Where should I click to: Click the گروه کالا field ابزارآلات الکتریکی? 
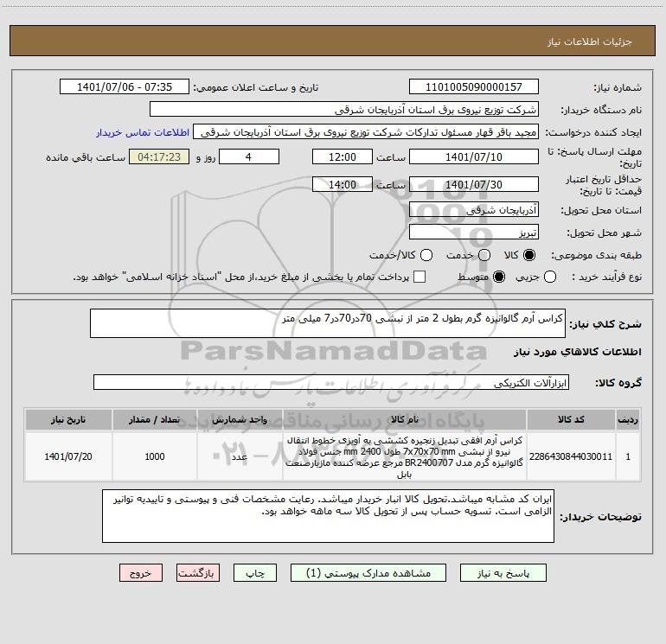[x=331, y=382]
